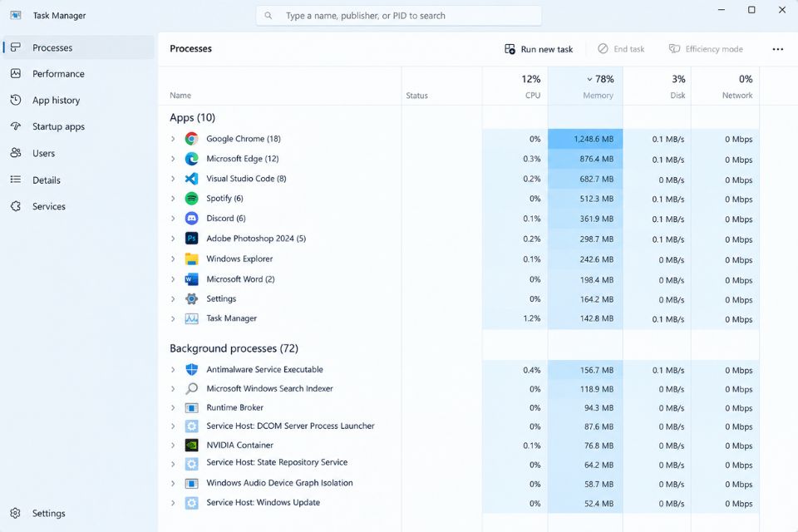This screenshot has height=532, width=798.
Task: Open the Details page
Action: tap(78, 180)
